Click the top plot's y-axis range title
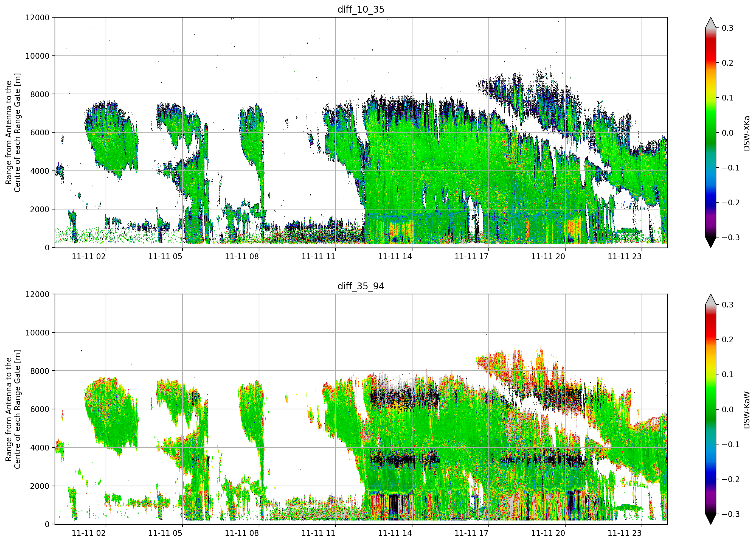756x543 pixels. click(x=13, y=133)
